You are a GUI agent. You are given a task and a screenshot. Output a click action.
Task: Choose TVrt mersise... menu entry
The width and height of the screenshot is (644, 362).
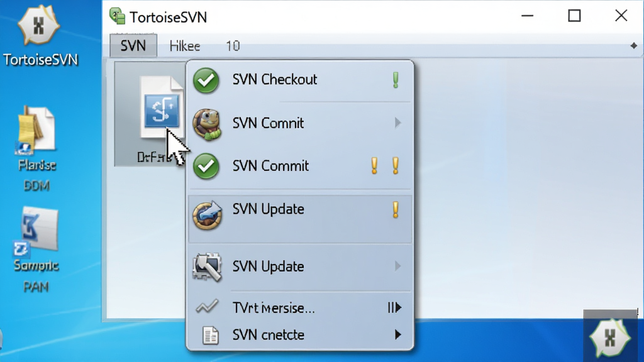(300, 307)
